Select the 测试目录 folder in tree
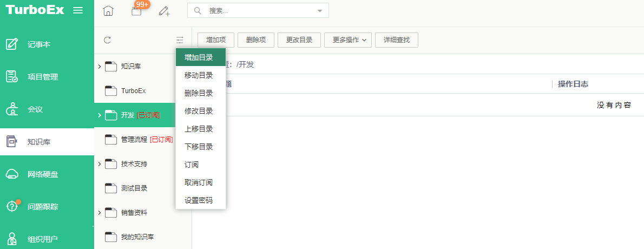Screen dimensions: 644x249 (134, 188)
